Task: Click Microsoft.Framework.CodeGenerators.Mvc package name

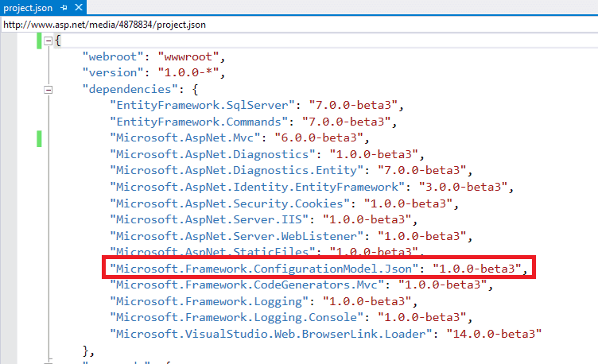Action: (x=250, y=284)
